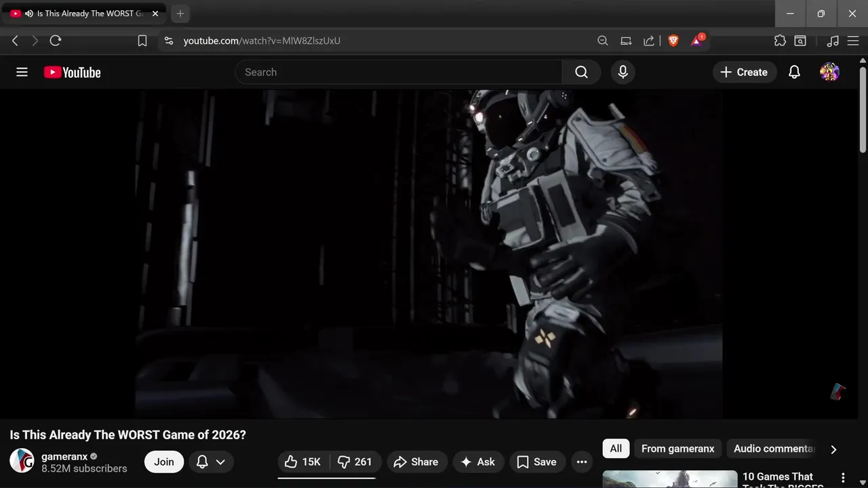Share the video
The image size is (868, 488).
click(417, 462)
